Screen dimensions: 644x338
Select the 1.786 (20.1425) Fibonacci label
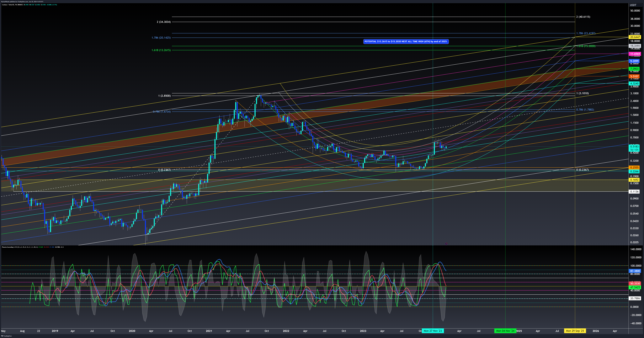point(161,38)
